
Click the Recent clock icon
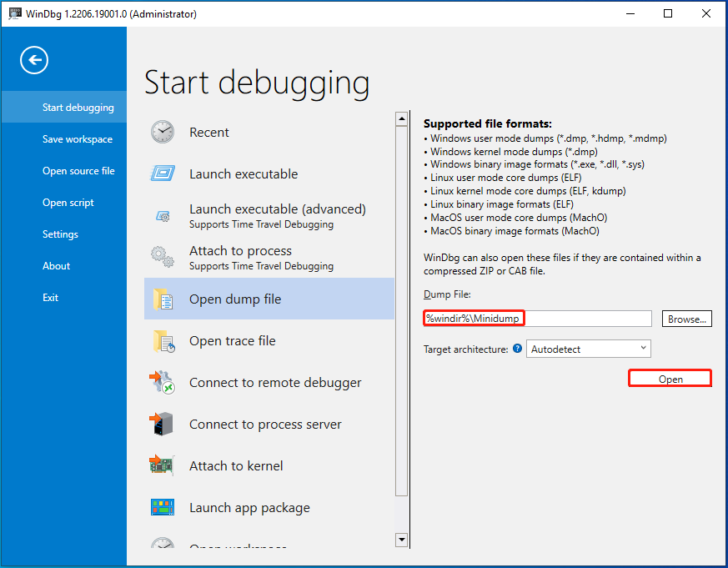coord(163,132)
